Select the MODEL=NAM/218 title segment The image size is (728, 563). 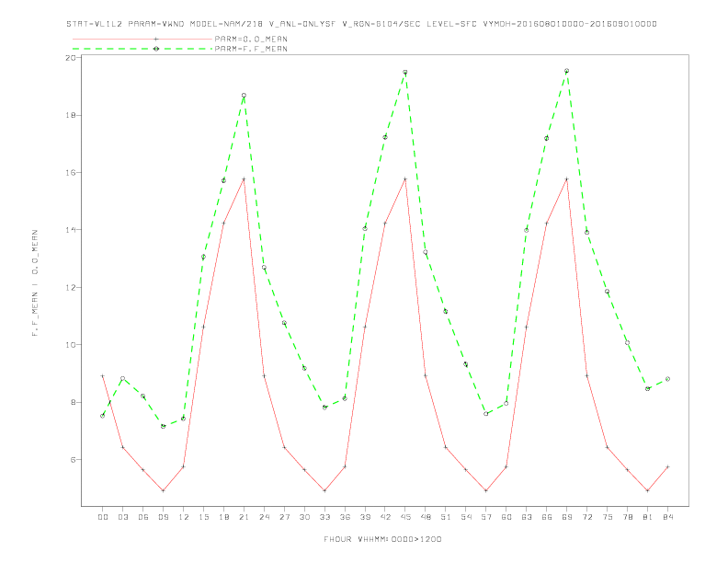point(226,24)
